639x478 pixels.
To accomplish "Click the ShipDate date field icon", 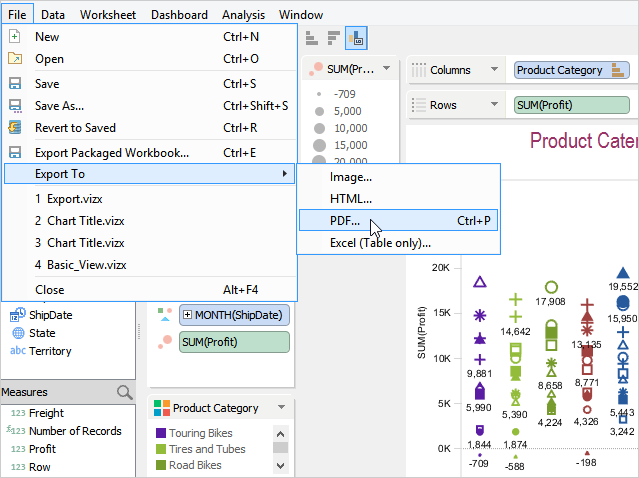I will click(x=19, y=315).
